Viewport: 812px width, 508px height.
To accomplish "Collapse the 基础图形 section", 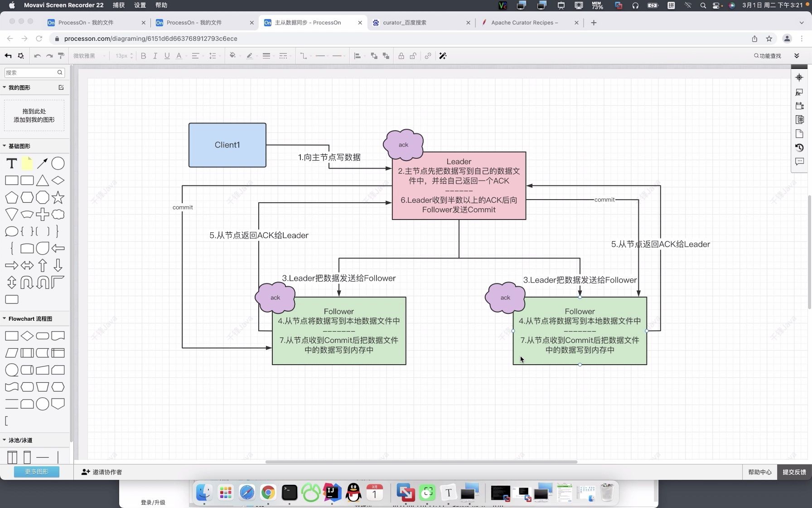I will click(x=5, y=146).
